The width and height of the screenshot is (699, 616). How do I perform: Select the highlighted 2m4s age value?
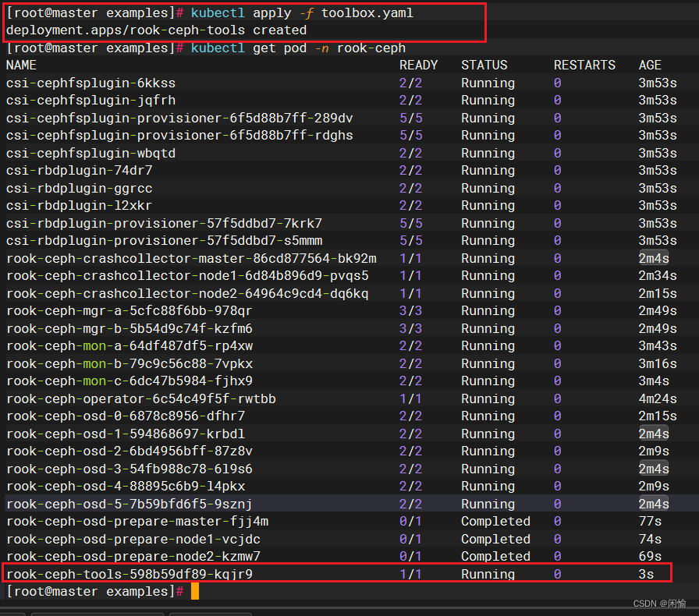coord(654,258)
